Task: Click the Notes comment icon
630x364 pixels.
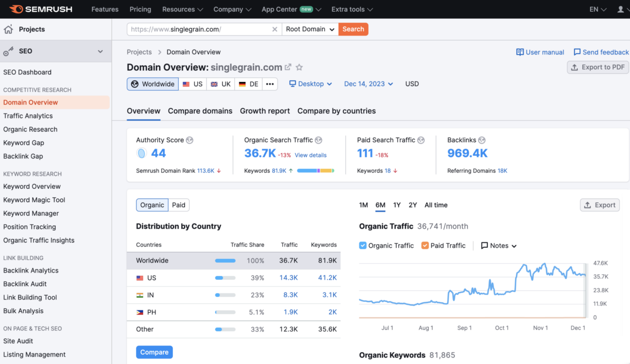Action: click(x=484, y=245)
